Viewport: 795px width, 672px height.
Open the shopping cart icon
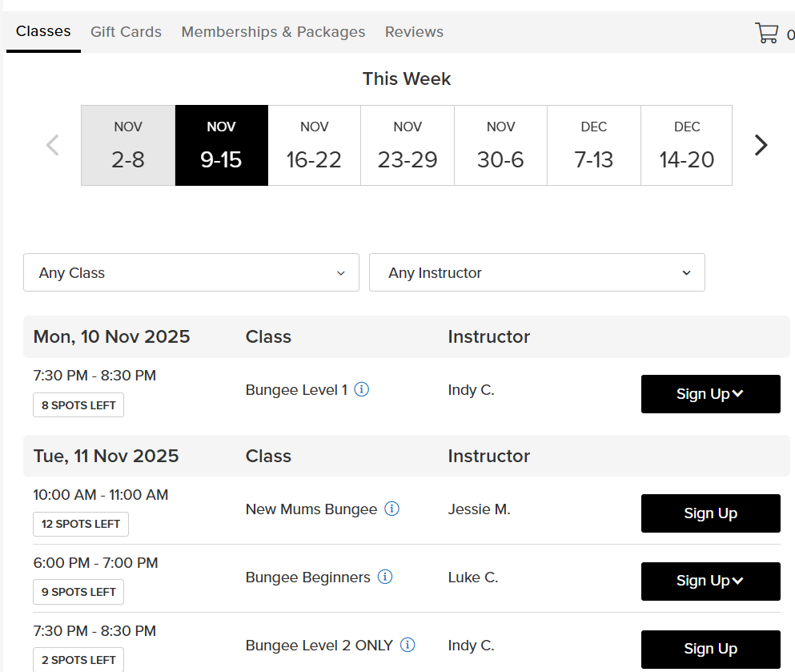pyautogui.click(x=766, y=33)
